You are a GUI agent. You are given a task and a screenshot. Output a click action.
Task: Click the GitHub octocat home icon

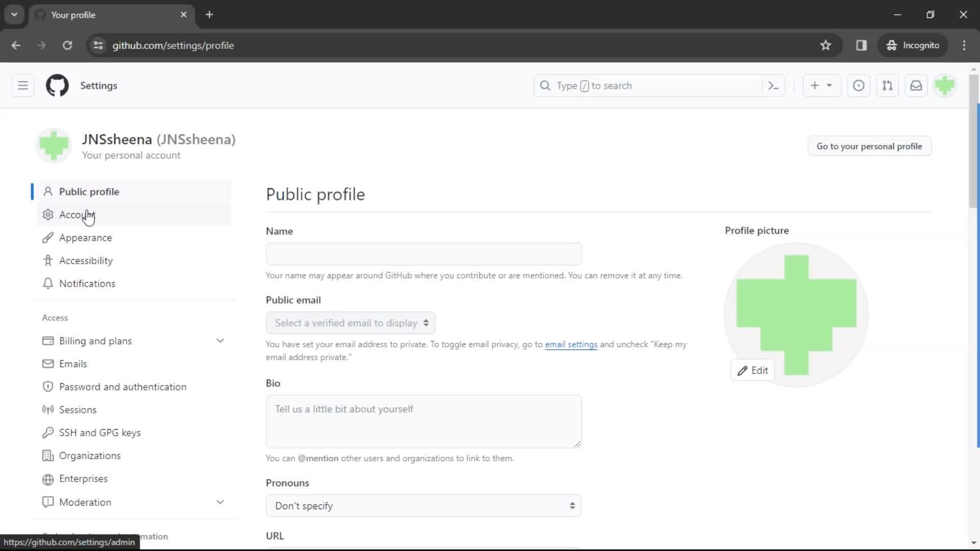[x=57, y=85]
